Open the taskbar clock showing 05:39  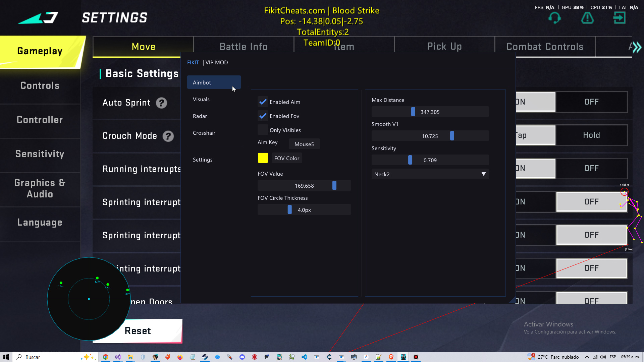click(630, 357)
